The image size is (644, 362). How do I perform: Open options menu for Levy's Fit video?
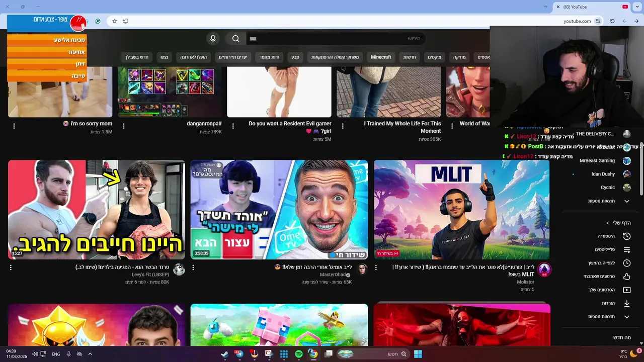[11, 268]
